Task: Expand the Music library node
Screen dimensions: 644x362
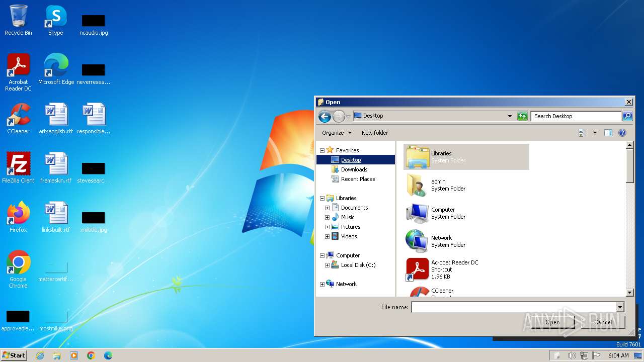Action: coord(327,217)
